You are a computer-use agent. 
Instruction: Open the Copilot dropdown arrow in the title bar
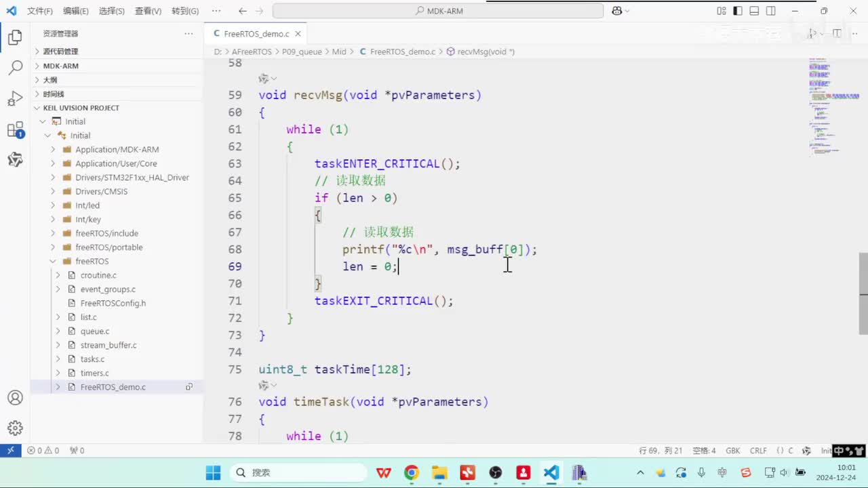(x=627, y=11)
